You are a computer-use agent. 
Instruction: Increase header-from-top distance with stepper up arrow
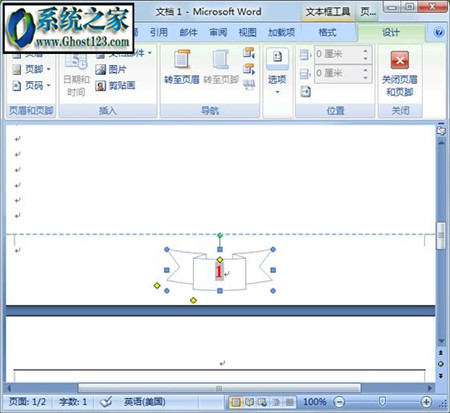point(366,51)
